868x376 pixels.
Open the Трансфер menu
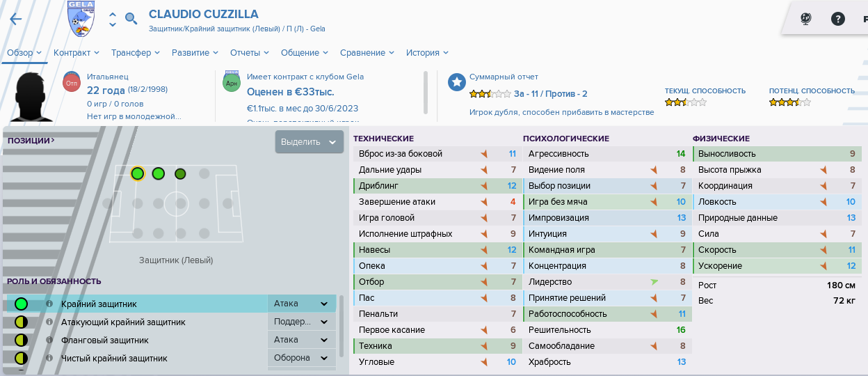(x=136, y=53)
